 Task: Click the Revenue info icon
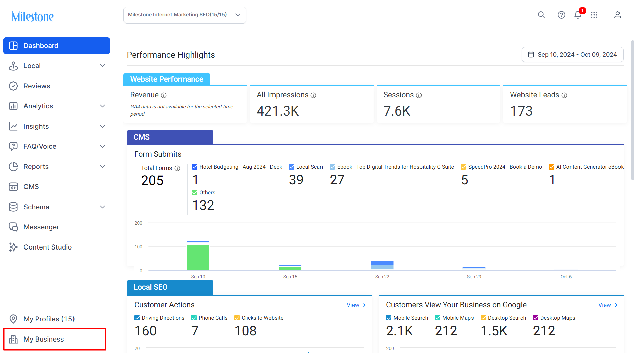point(164,95)
